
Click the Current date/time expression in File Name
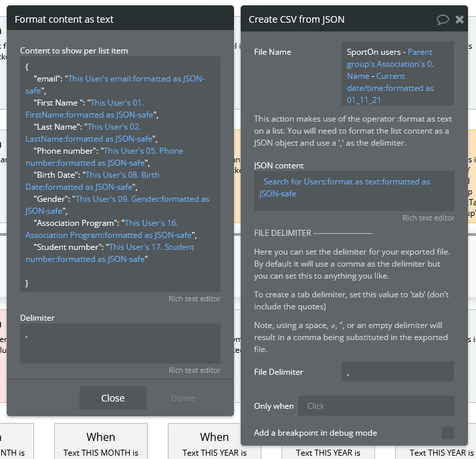390,88
